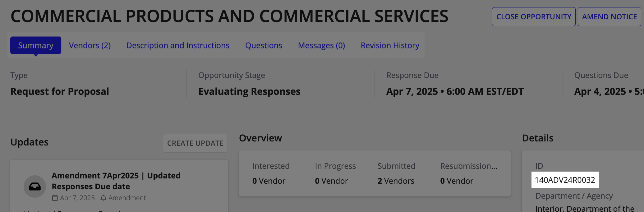Open the Amendment 7Apr2025 update title
644x212 pixels.
click(x=116, y=181)
